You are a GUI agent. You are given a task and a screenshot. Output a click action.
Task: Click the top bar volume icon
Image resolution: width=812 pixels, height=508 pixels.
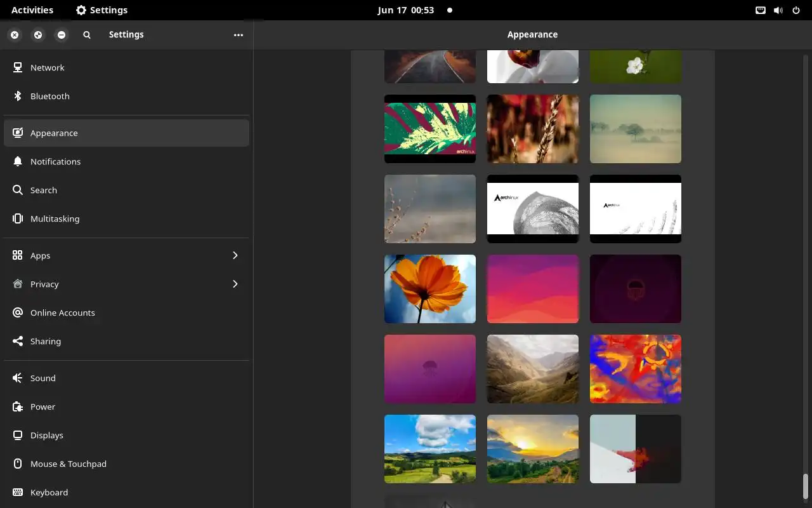coord(778,10)
